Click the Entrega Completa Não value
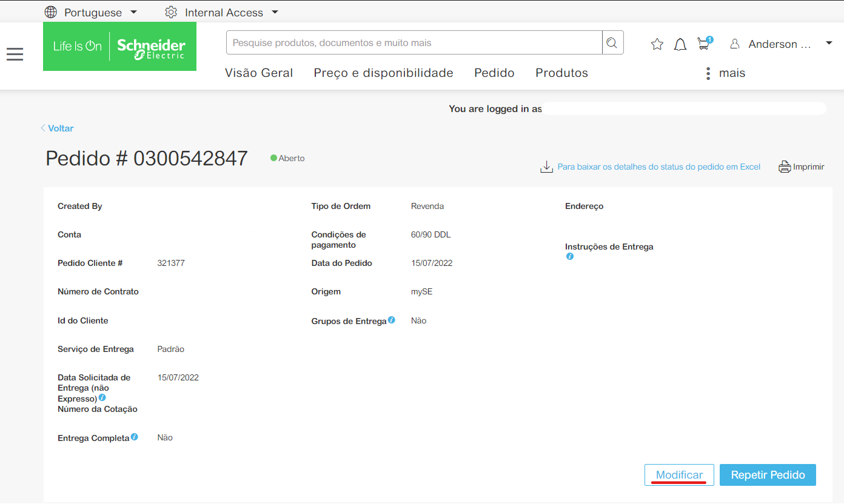The image size is (844, 504). [165, 437]
